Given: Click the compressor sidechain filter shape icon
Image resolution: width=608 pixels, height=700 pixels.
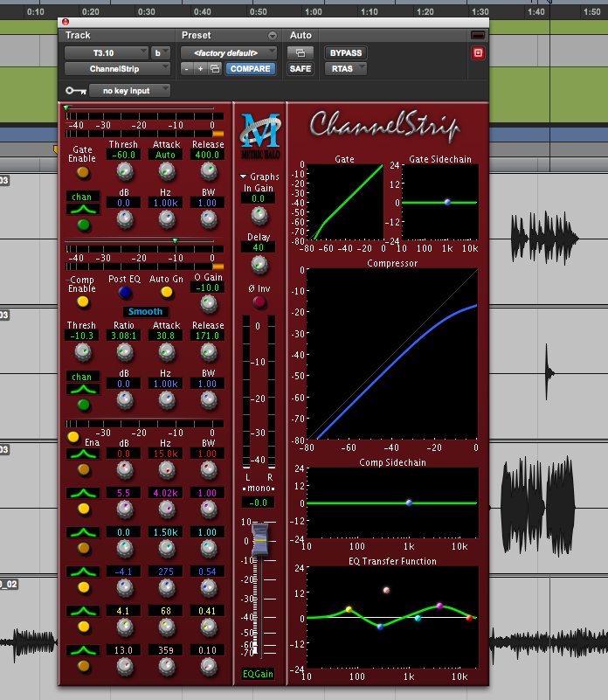Looking at the screenshot, I should click(83, 389).
